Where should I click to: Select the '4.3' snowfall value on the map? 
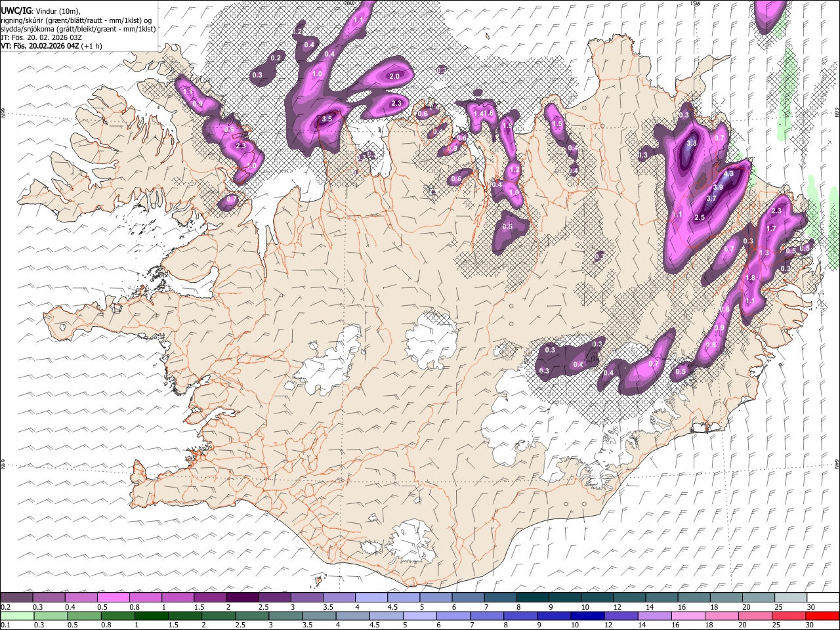[x=728, y=175]
